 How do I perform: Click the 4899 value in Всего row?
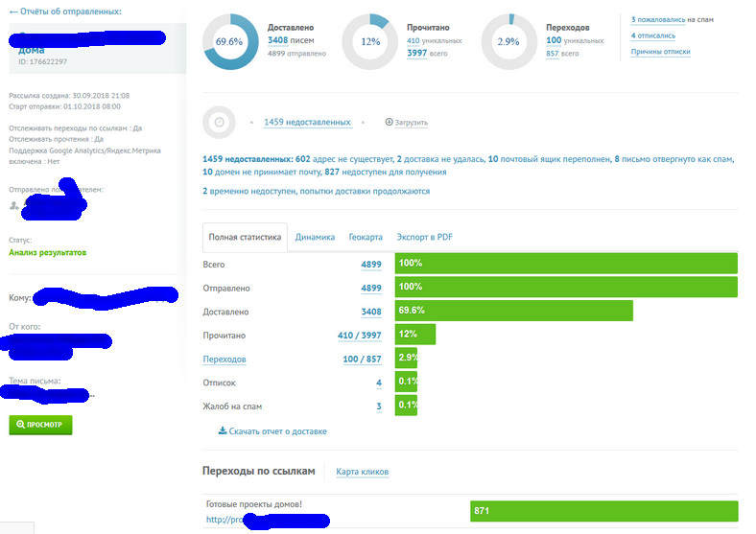pos(371,264)
